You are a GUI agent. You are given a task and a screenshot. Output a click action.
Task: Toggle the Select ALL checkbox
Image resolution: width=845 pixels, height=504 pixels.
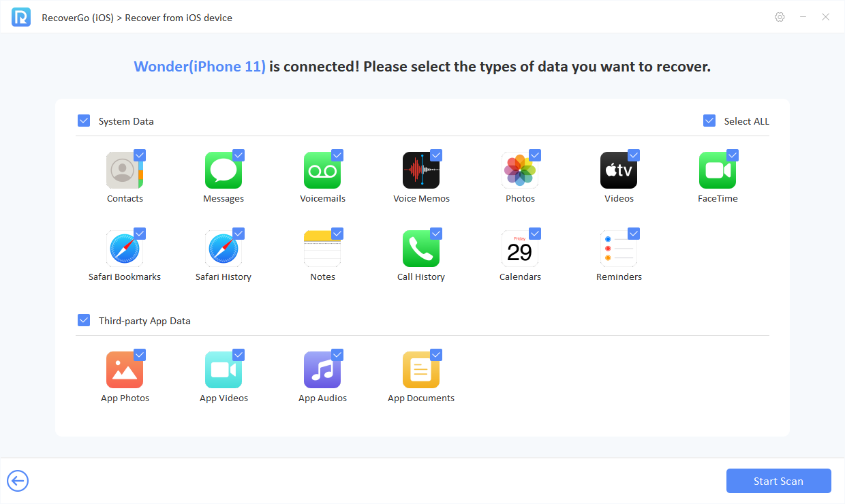(x=709, y=121)
